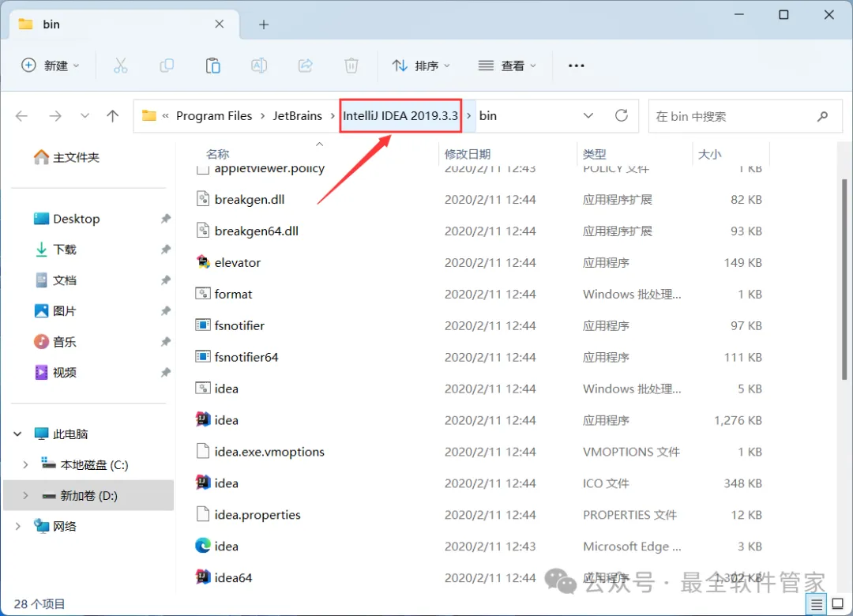Sort by 大小 column header
This screenshot has height=616, width=853.
click(x=709, y=154)
